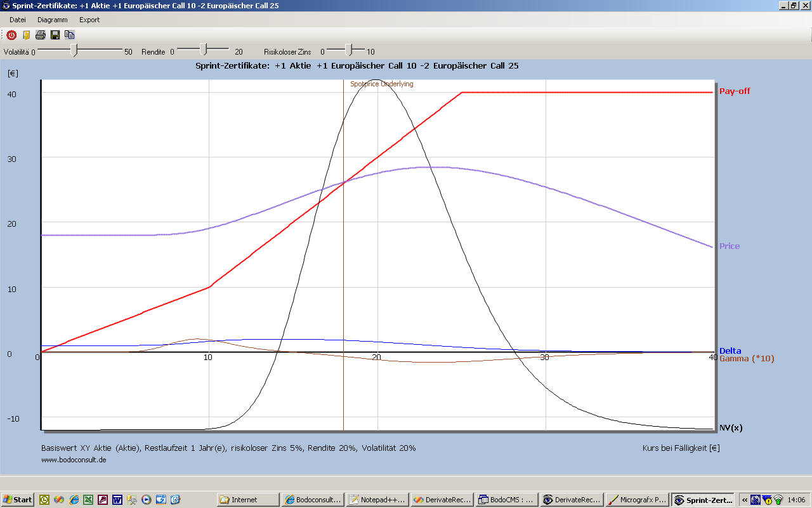This screenshot has height=508, width=812.
Task: Print the diagram using the printer icon
Action: [40, 35]
